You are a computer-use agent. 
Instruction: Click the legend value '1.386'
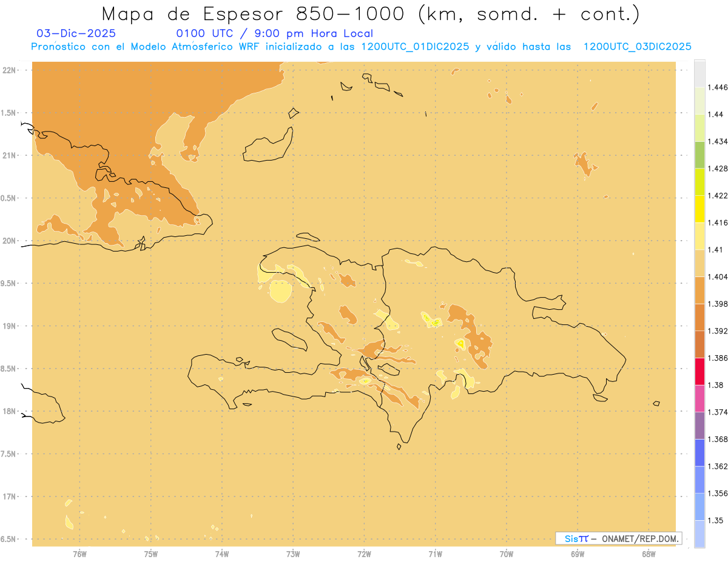pos(718,358)
